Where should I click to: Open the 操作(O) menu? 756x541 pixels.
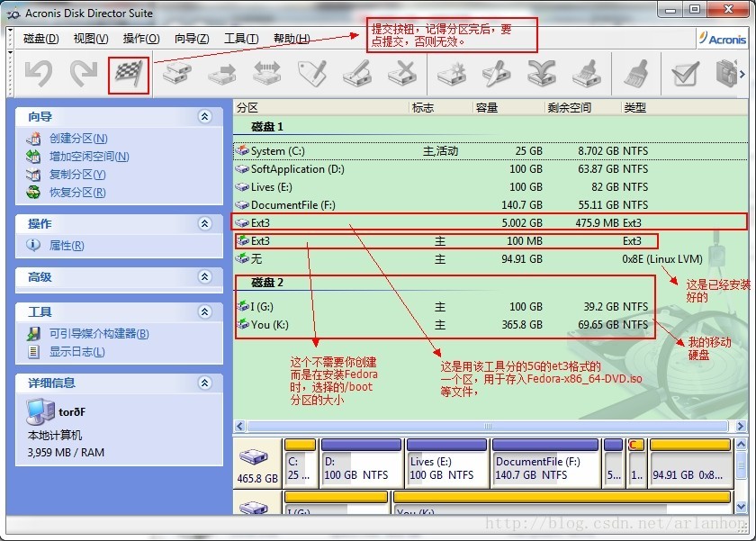(141, 39)
